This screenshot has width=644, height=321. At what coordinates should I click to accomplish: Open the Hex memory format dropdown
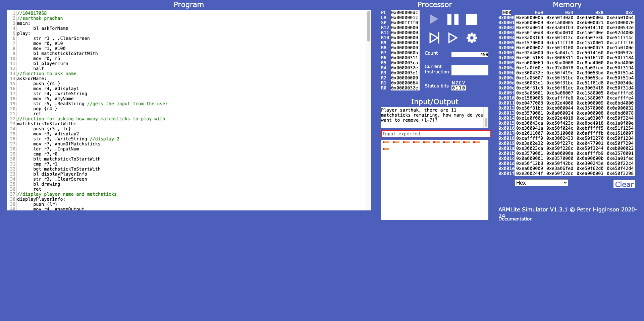tap(541, 183)
